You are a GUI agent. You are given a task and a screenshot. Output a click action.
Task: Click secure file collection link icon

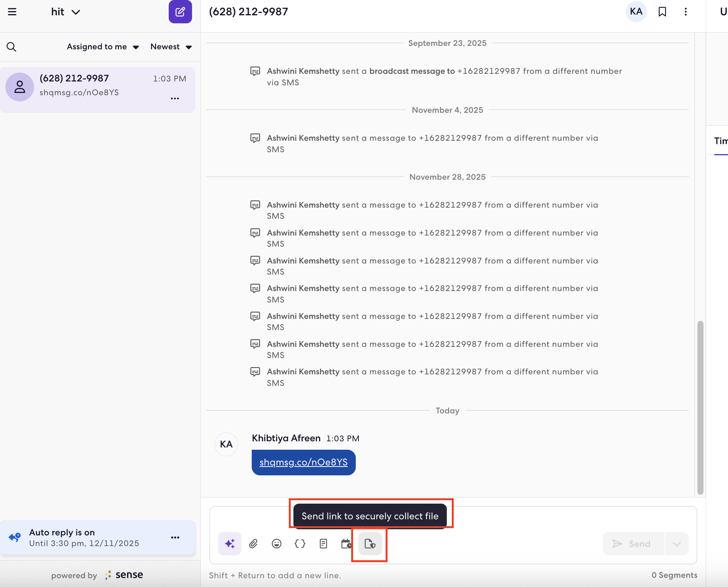[370, 543]
